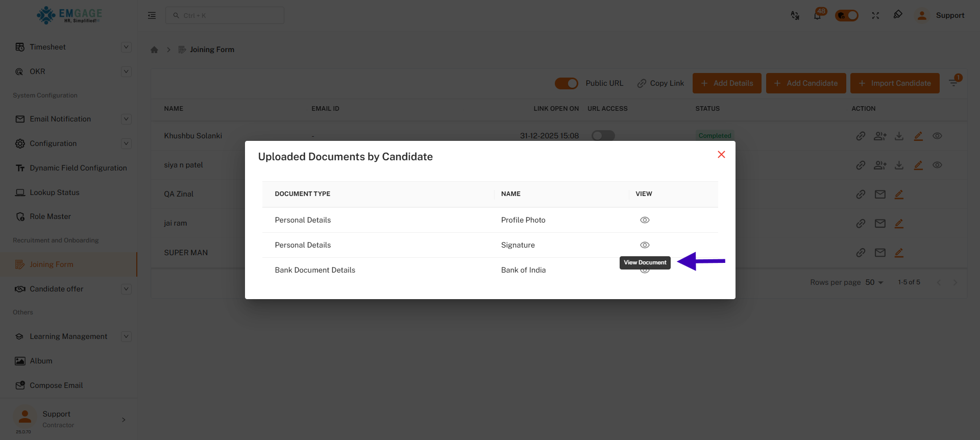Expand Candidate offer chevron

click(126, 289)
